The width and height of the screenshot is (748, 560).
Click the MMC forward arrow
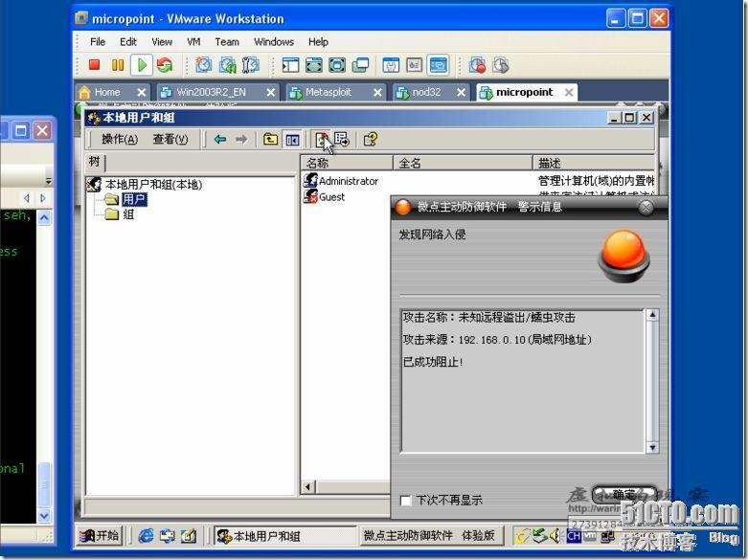click(x=241, y=140)
